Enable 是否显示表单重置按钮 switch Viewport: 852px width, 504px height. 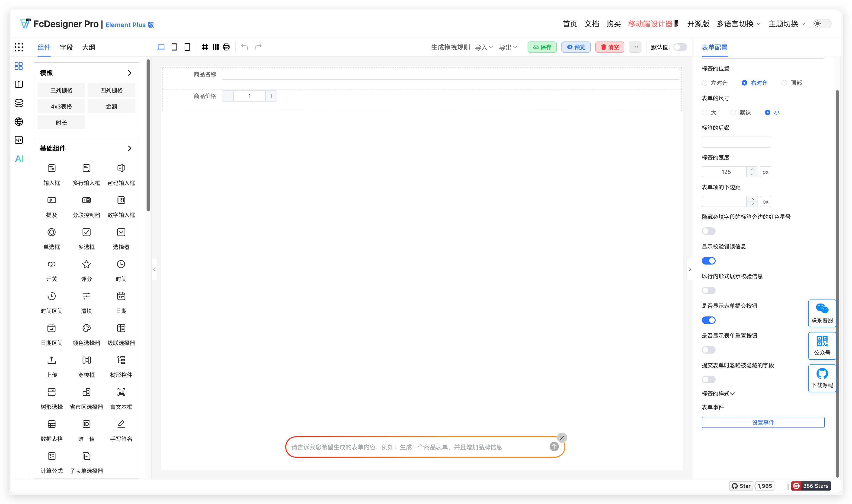click(708, 350)
